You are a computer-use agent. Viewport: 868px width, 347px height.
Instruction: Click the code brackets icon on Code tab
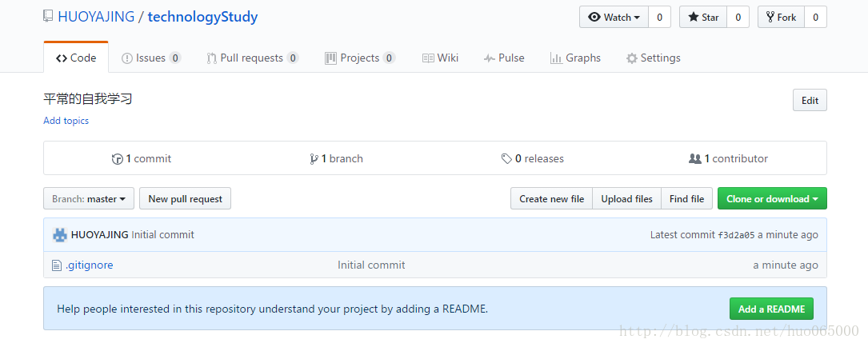tap(62, 58)
